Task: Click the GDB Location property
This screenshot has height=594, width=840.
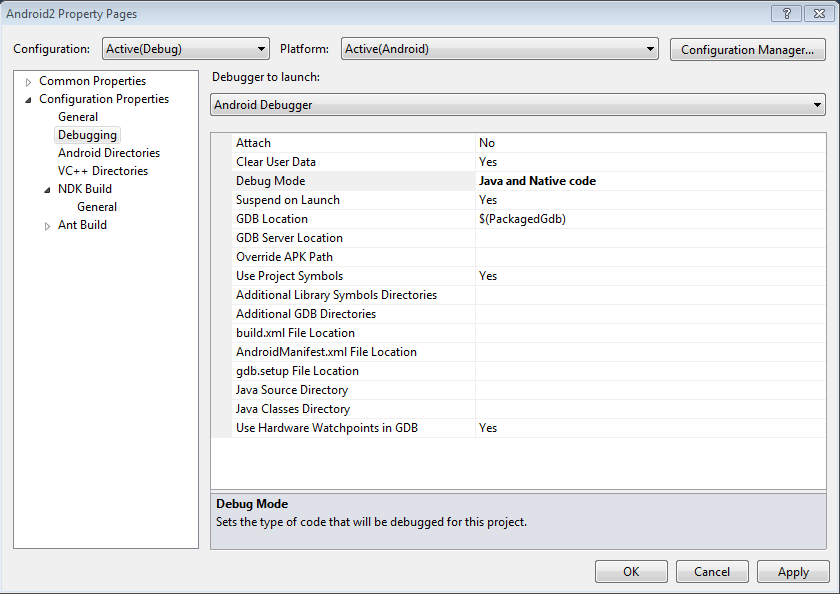Action: (x=272, y=219)
